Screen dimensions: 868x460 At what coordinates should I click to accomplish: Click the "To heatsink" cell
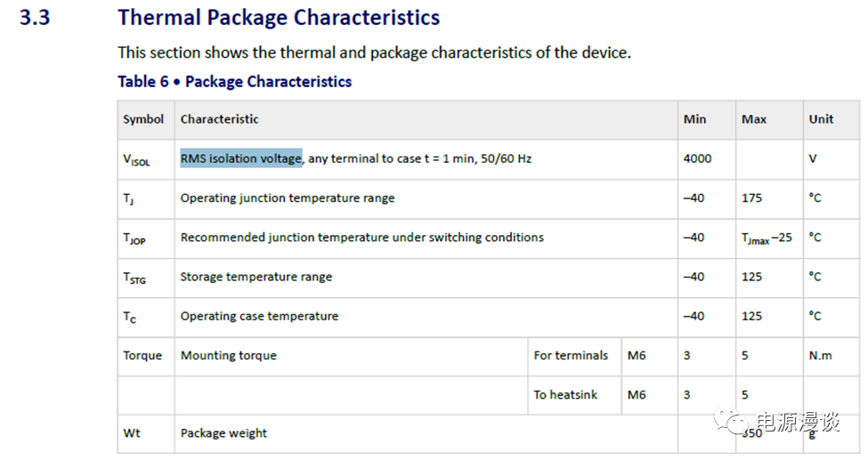click(566, 394)
